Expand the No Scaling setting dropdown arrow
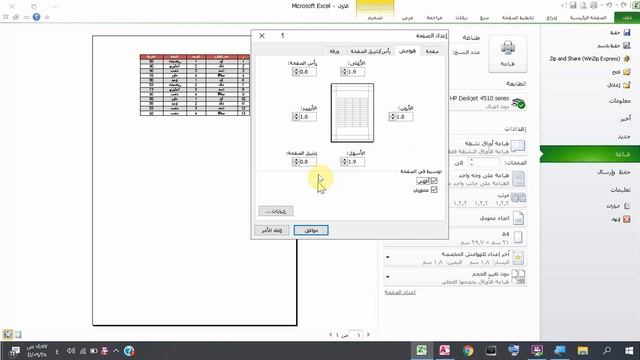The width and height of the screenshot is (640, 360). point(388,277)
